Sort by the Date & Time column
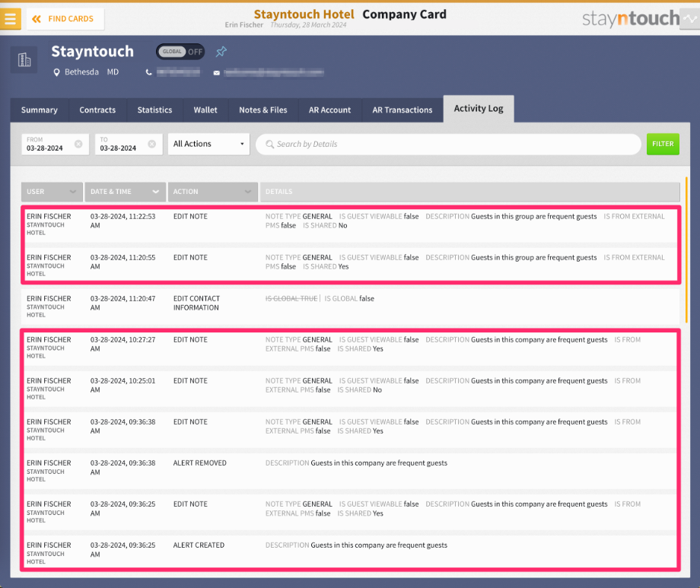Viewport: 700px width, 588px height. click(125, 192)
